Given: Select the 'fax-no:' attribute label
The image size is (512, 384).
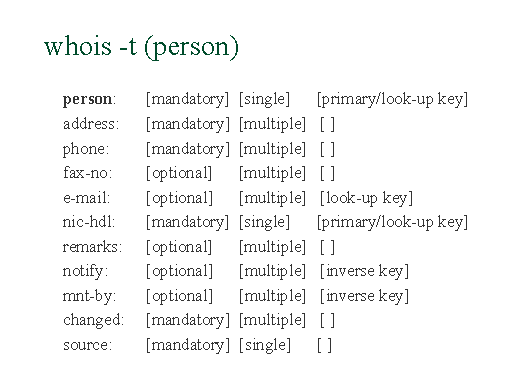Looking at the screenshot, I should pyautogui.click(x=88, y=173).
